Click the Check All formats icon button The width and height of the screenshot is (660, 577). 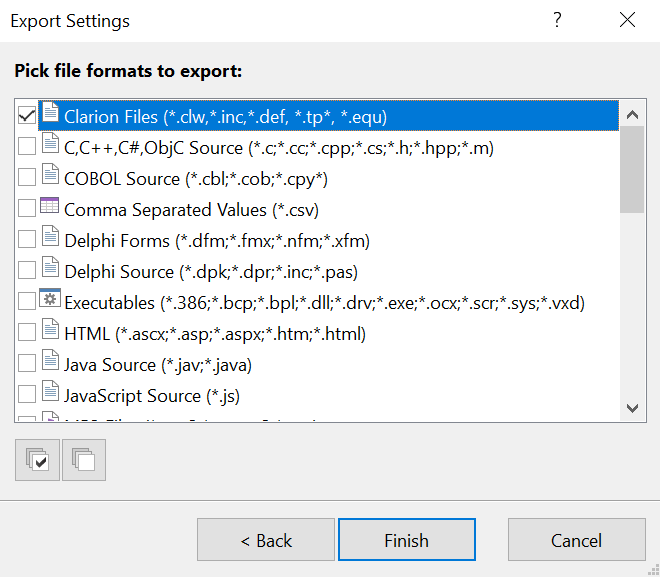coord(36,460)
